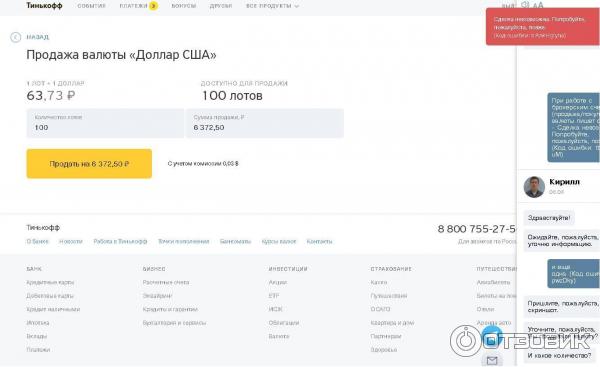Open the Партнерам footer link
The image size is (600, 367).
[x=386, y=336]
